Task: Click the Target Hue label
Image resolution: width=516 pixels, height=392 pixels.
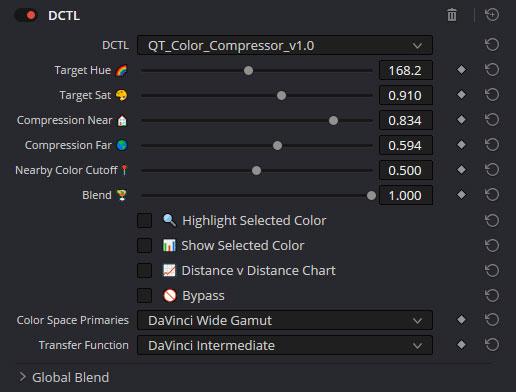Action: click(x=83, y=70)
